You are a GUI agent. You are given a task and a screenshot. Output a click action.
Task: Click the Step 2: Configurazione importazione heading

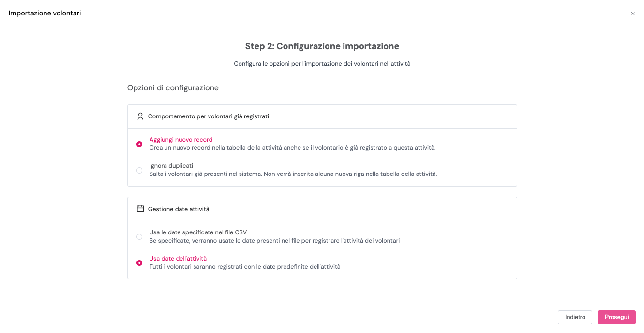[x=322, y=47]
